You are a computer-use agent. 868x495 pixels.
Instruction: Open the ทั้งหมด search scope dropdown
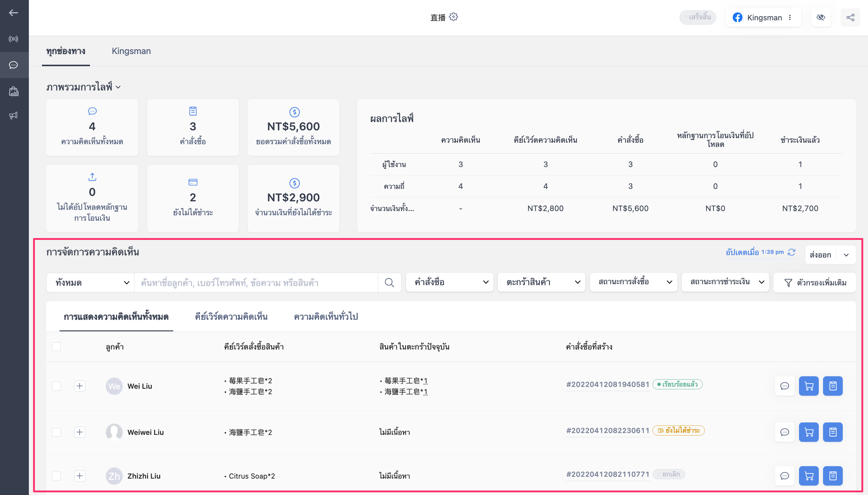click(x=91, y=282)
